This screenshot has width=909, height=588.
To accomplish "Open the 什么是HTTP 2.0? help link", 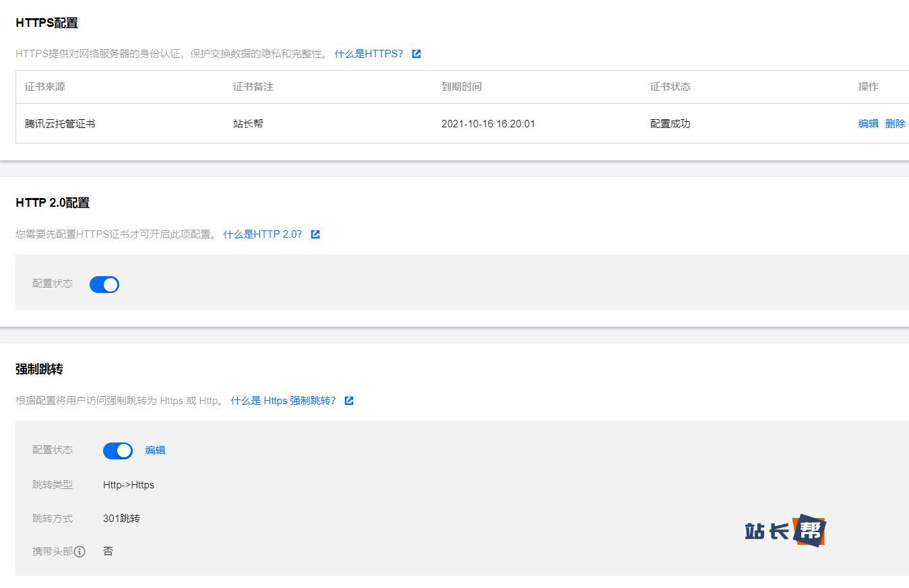I will click(263, 234).
